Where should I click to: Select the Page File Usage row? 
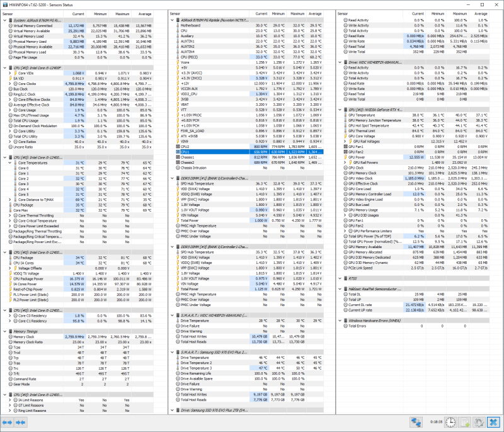point(80,57)
